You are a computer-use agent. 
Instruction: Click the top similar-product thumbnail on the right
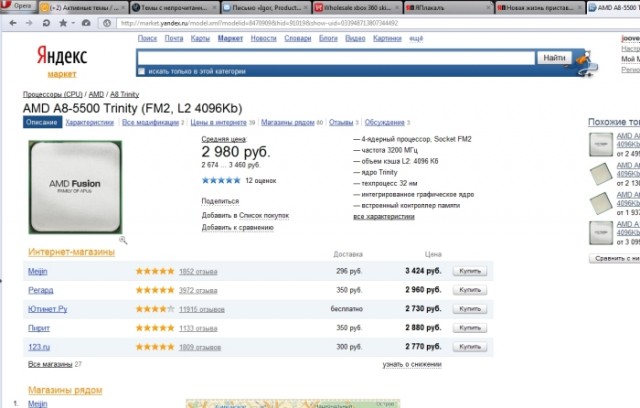pyautogui.click(x=601, y=144)
